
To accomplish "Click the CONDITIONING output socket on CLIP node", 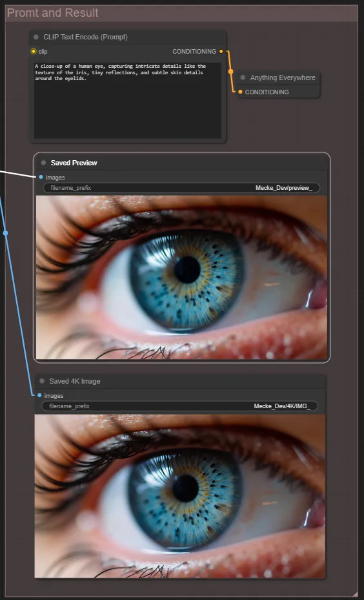I will click(221, 51).
